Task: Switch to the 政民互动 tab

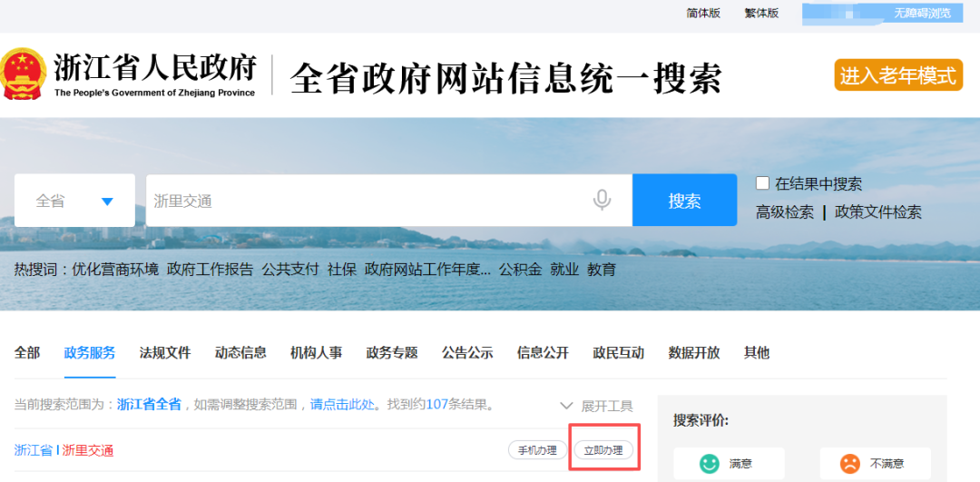Action: pyautogui.click(x=619, y=352)
